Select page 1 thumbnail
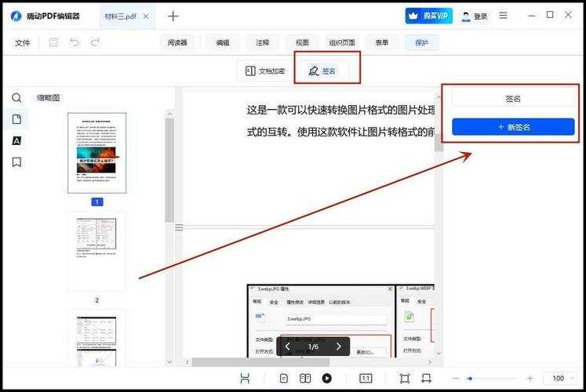 (96, 153)
